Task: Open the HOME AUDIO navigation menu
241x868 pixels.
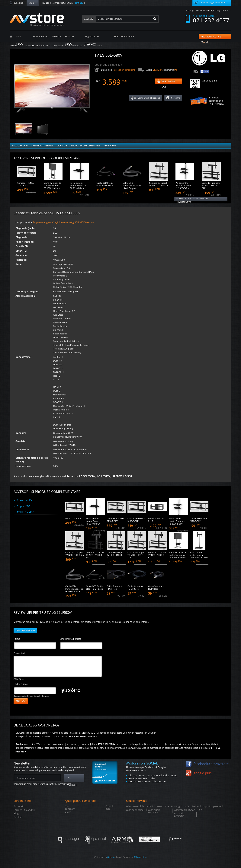Action: (40, 36)
